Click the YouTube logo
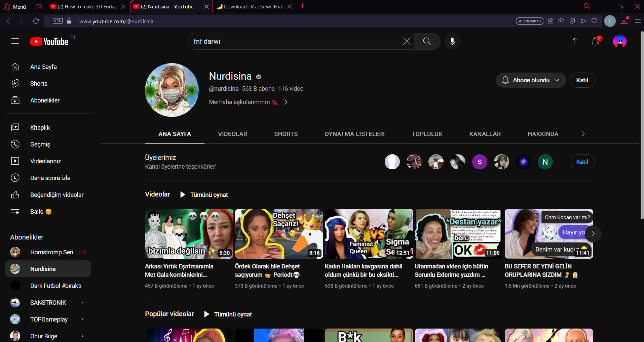This screenshot has height=342, width=644. click(49, 41)
